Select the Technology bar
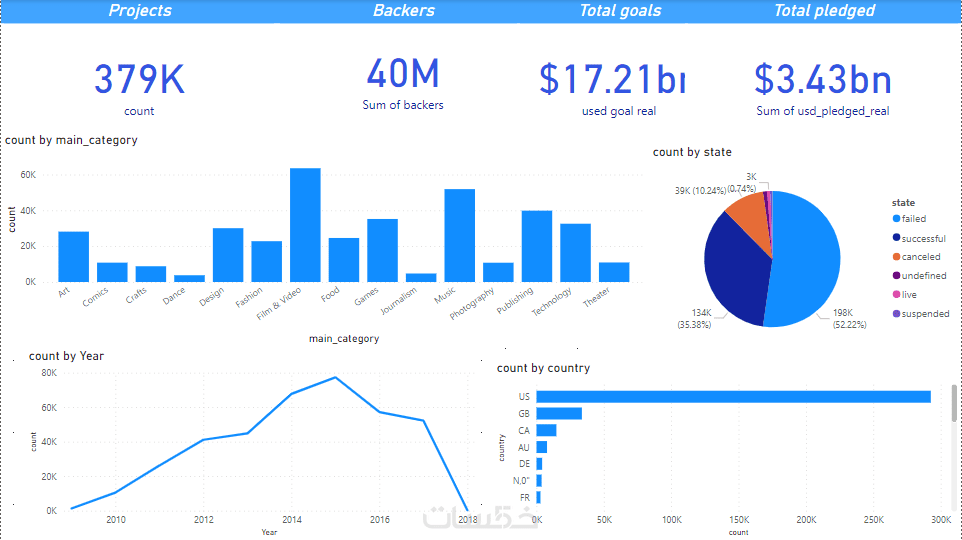The width and height of the screenshot is (962, 540). click(575, 253)
